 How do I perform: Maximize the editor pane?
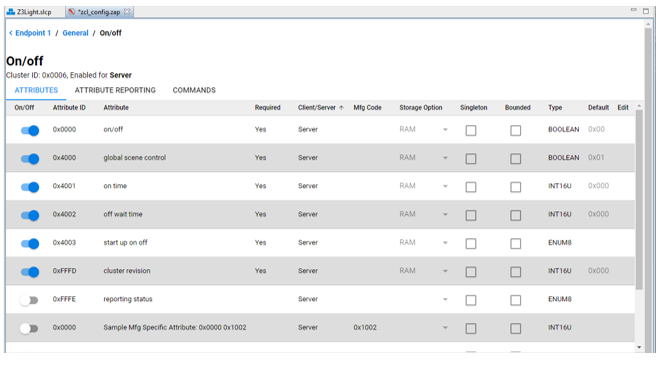point(646,11)
